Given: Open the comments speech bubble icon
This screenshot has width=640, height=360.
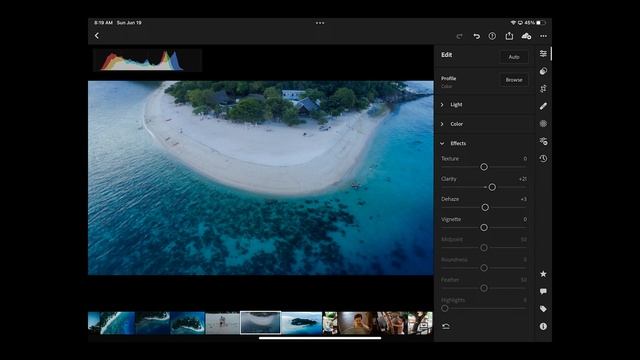Looking at the screenshot, I should coord(543,291).
